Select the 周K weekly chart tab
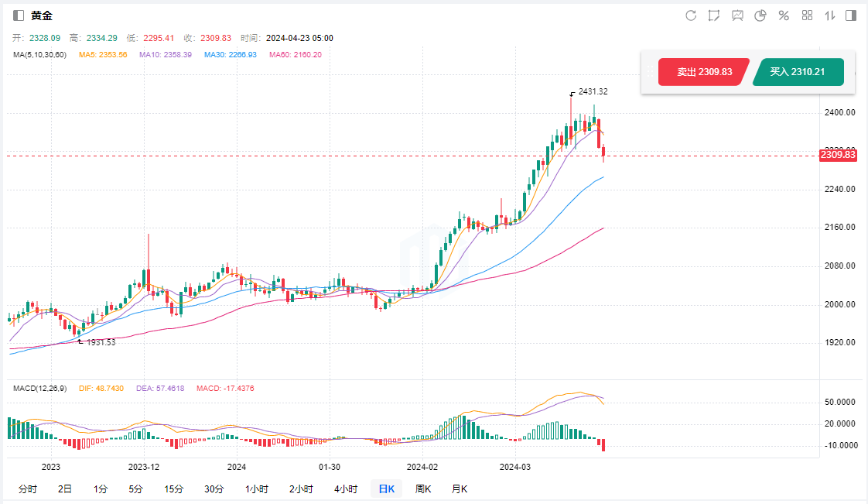Viewport: 868px width, 504px height. click(x=423, y=489)
